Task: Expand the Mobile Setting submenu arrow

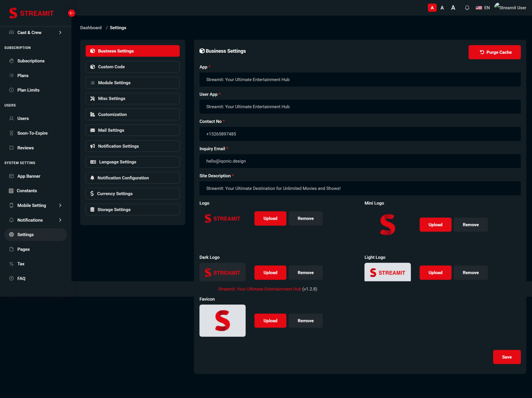Action: click(x=60, y=205)
